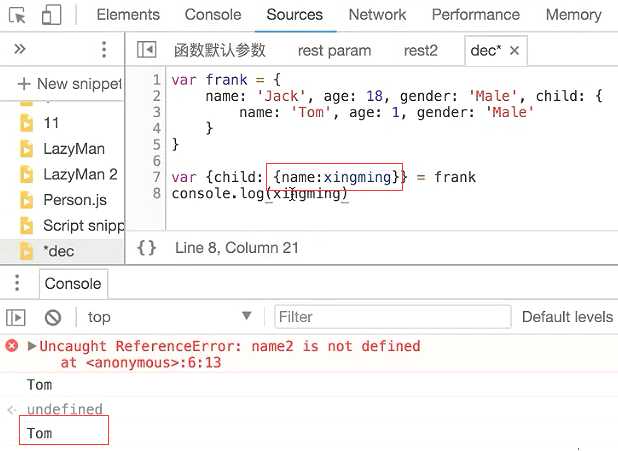Focus the console Filter input field
The height and width of the screenshot is (451, 618).
pyautogui.click(x=393, y=317)
